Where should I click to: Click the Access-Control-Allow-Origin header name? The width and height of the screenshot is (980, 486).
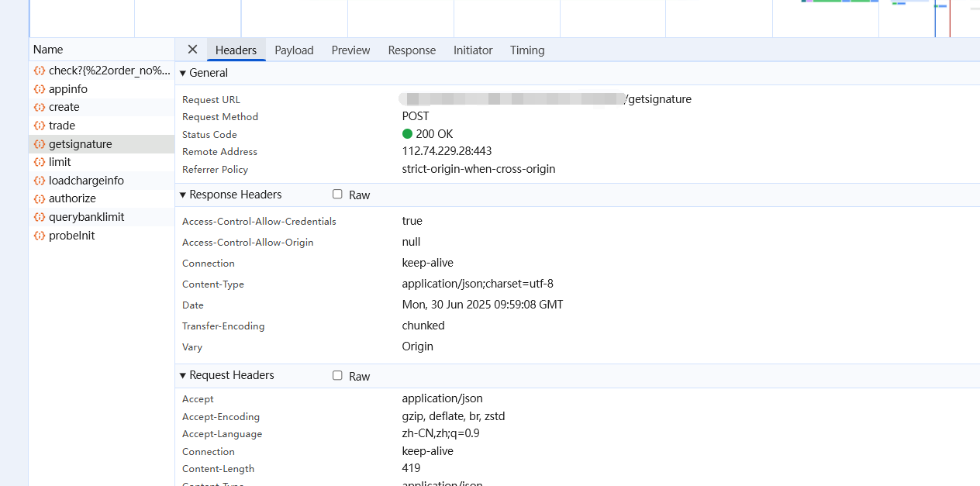(x=248, y=243)
